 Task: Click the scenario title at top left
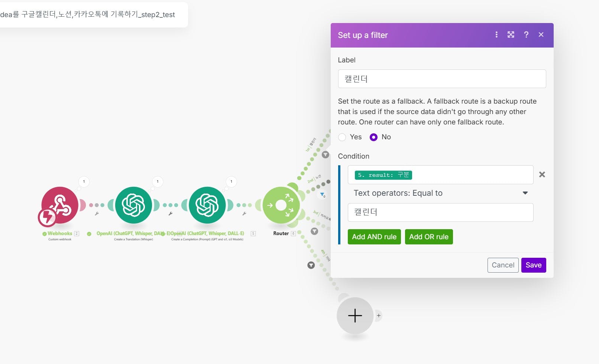[x=88, y=15]
